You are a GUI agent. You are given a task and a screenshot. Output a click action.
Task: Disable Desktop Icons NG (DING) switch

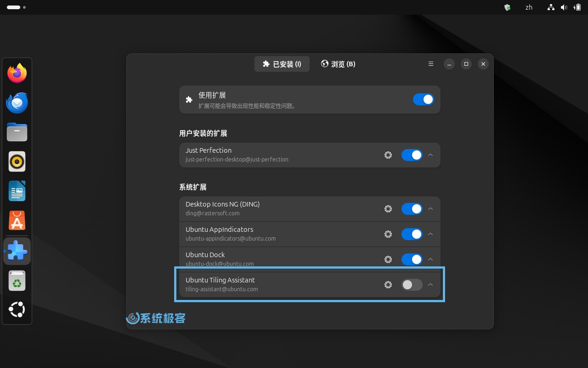pyautogui.click(x=412, y=209)
